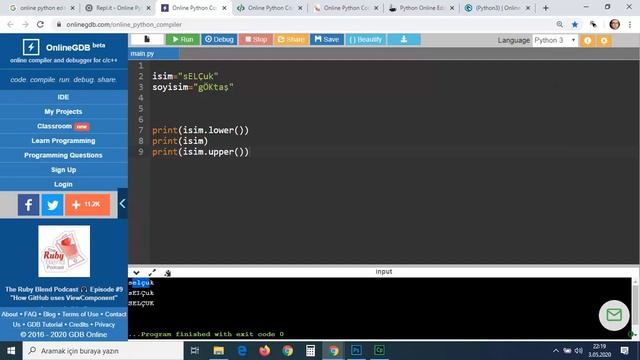The image size is (640, 360).
Task: Switch to the (Python3) Online browser tab
Action: pyautogui.click(x=497, y=8)
